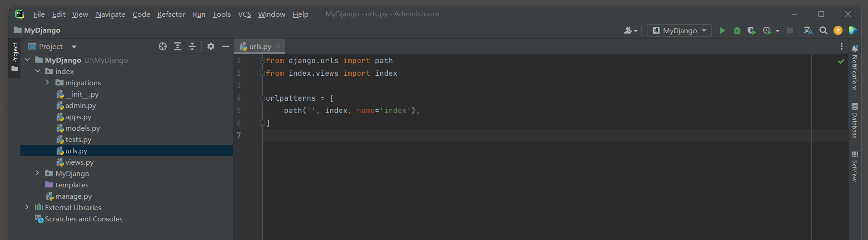Click Expand All in the Project panel
Screen dimensions: 868x240
pos(178,46)
